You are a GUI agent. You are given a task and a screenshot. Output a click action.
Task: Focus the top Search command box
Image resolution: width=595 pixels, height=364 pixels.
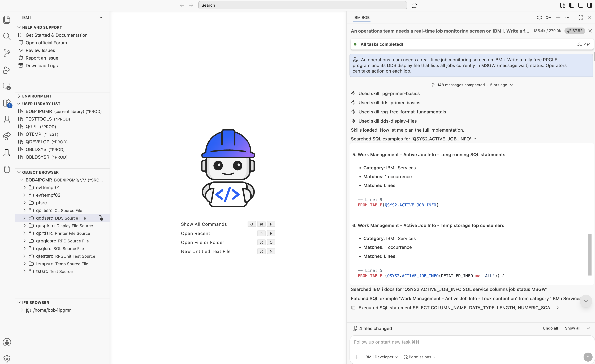point(302,5)
